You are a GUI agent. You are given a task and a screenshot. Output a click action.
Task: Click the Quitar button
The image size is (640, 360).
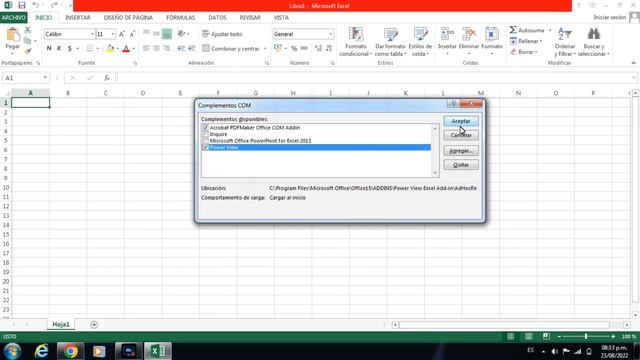[461, 165]
